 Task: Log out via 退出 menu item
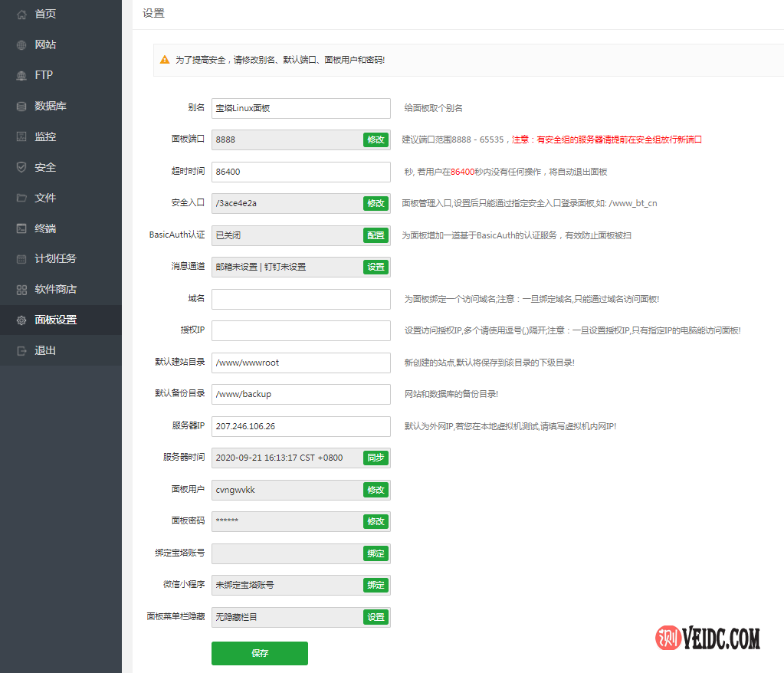click(x=45, y=351)
